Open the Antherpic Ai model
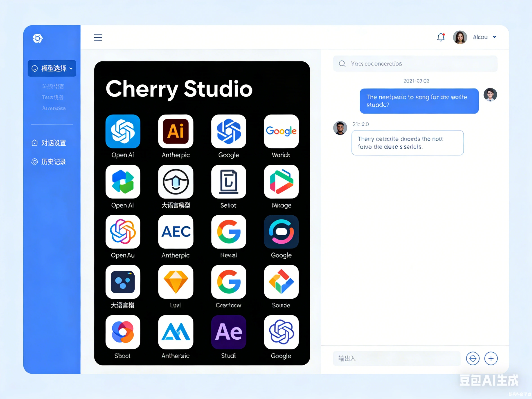 [x=176, y=131]
